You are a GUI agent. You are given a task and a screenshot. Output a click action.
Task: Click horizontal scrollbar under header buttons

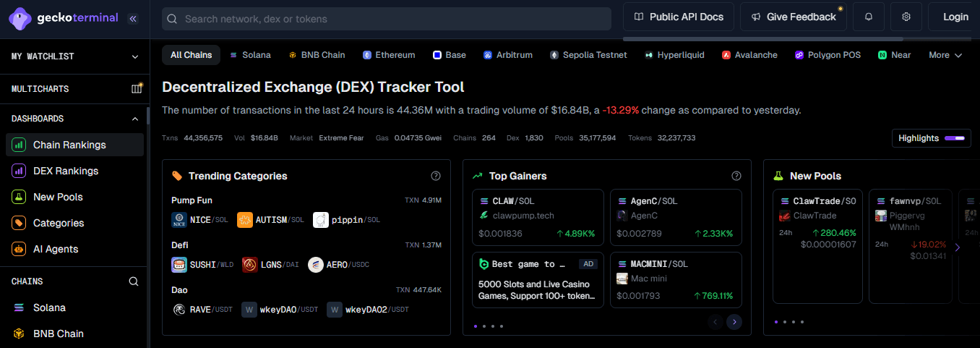[x=762, y=38]
